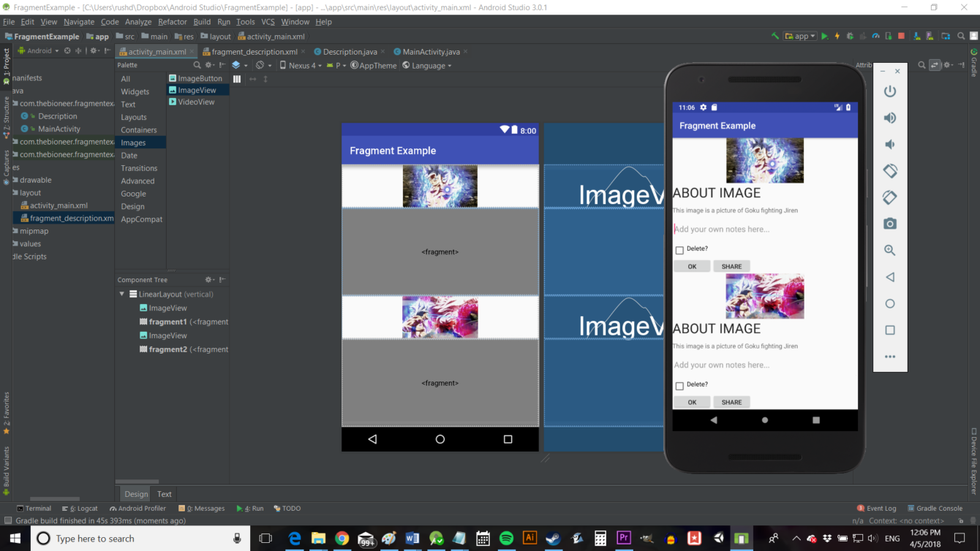Collapse LinearLayout (vertical) in Component Tree
980x551 pixels.
tap(121, 294)
